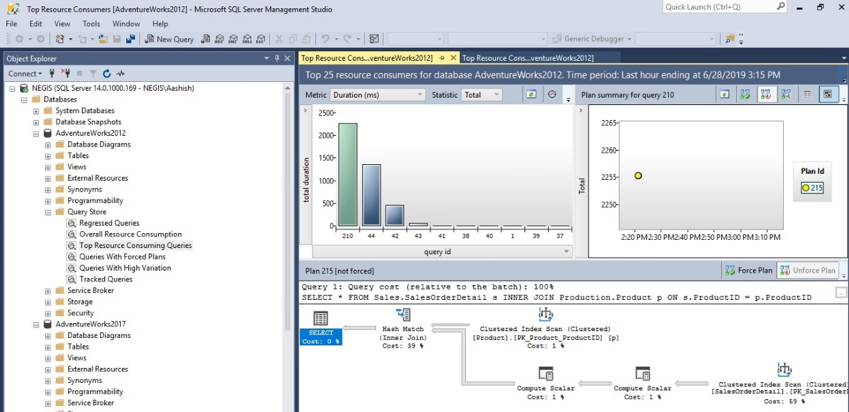Viewport: 849px width, 412px height.
Task: Collapse the AdventureWorks2012 database node
Action: point(36,133)
